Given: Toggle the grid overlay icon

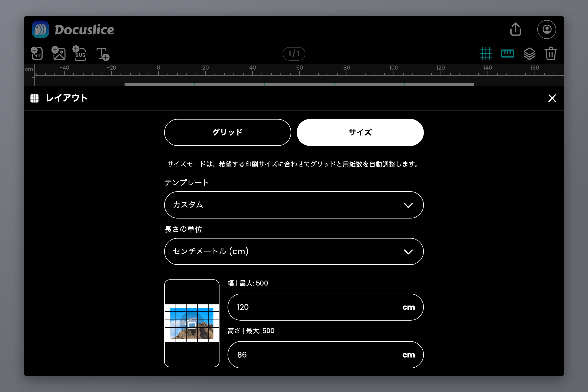Looking at the screenshot, I should coord(485,54).
